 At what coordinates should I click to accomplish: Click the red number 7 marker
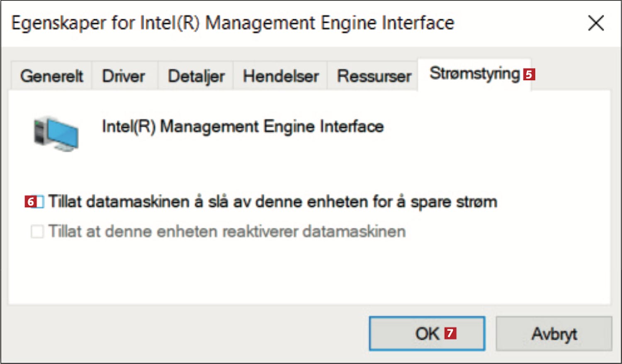coord(450,333)
